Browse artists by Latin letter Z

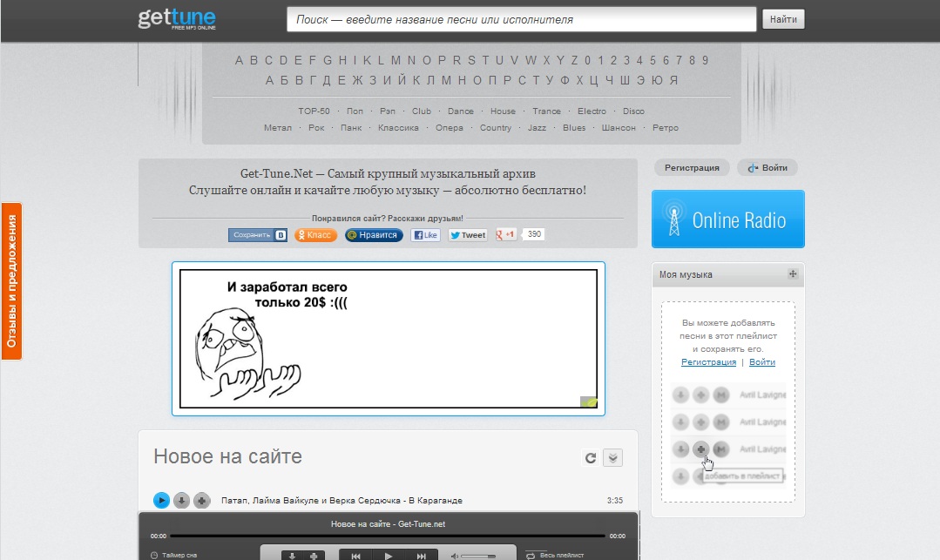(x=574, y=61)
